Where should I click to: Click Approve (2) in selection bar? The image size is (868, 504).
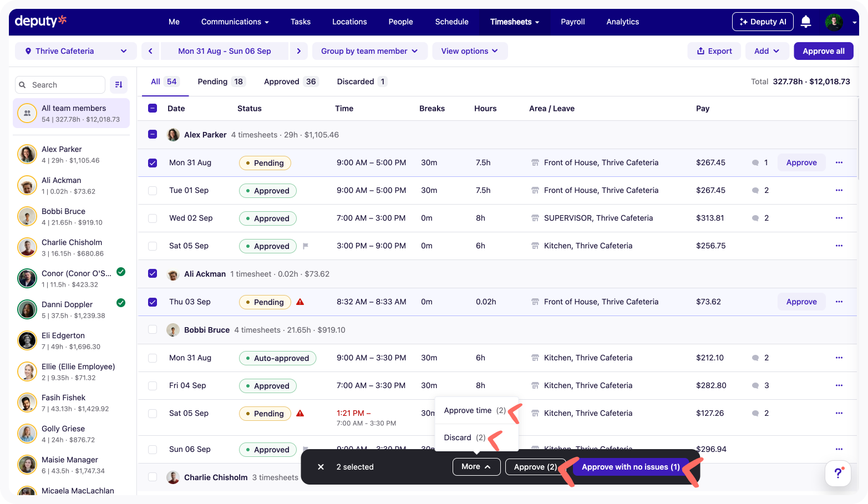535,467
